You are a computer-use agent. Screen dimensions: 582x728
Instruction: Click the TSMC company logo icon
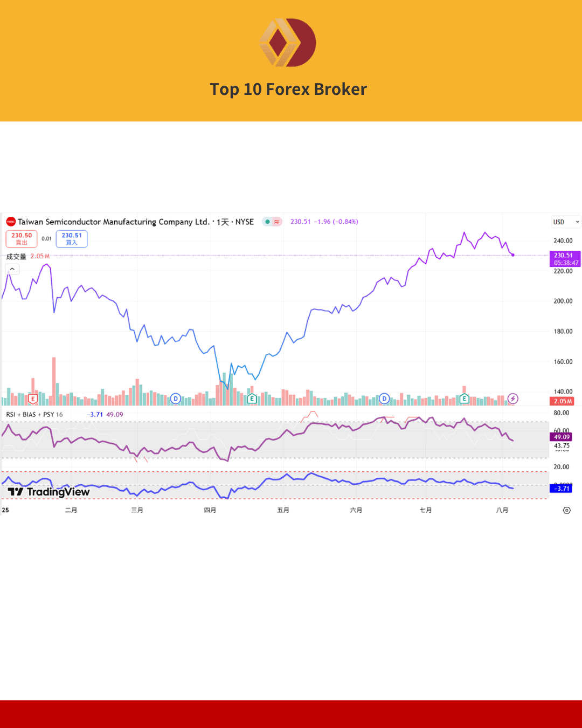11,222
